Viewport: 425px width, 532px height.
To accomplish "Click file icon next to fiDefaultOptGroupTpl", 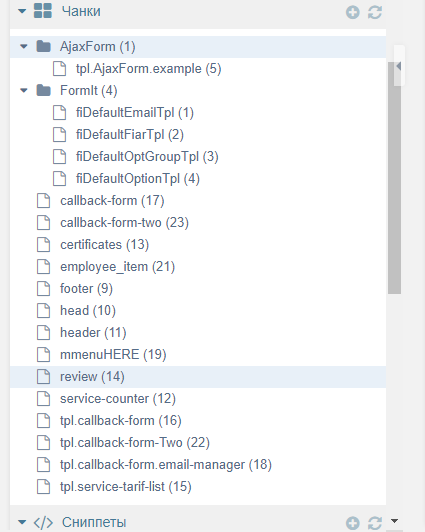I will pos(59,157).
